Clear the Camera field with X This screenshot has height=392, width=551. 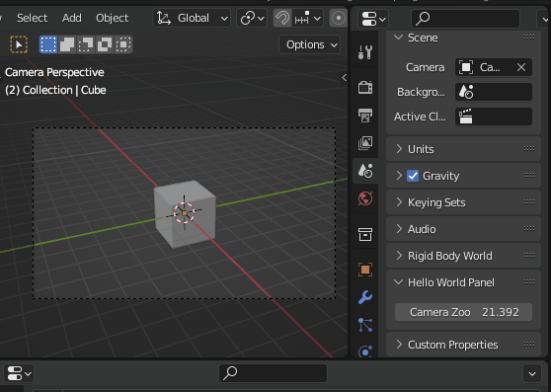(x=521, y=67)
